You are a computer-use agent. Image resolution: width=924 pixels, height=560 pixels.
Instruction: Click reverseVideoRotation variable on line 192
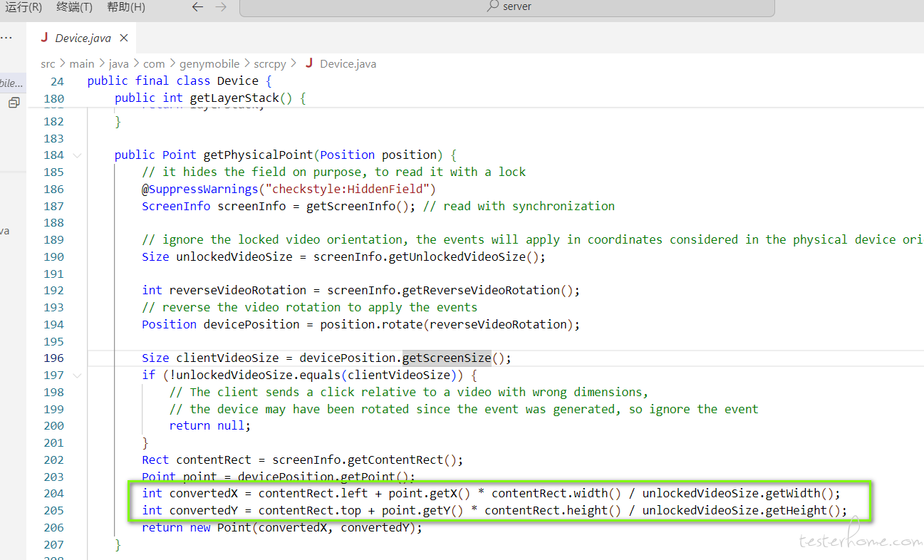[x=238, y=290]
